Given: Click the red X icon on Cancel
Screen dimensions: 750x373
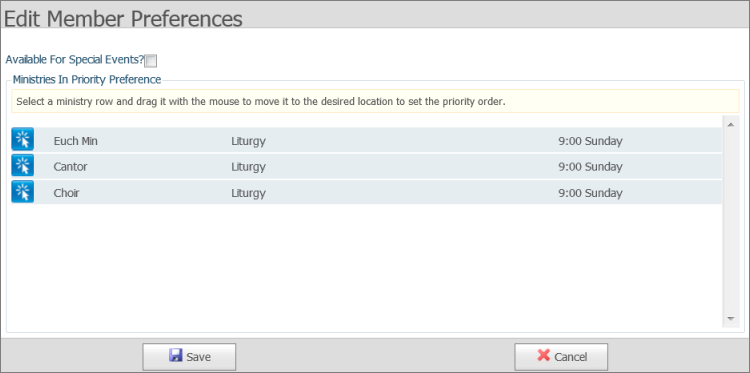Looking at the screenshot, I should (543, 355).
